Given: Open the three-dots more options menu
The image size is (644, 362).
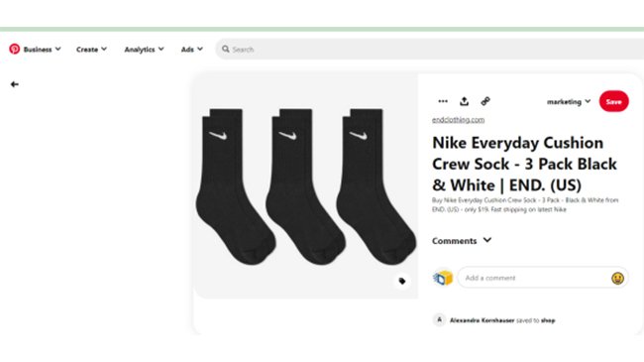Looking at the screenshot, I should [443, 101].
